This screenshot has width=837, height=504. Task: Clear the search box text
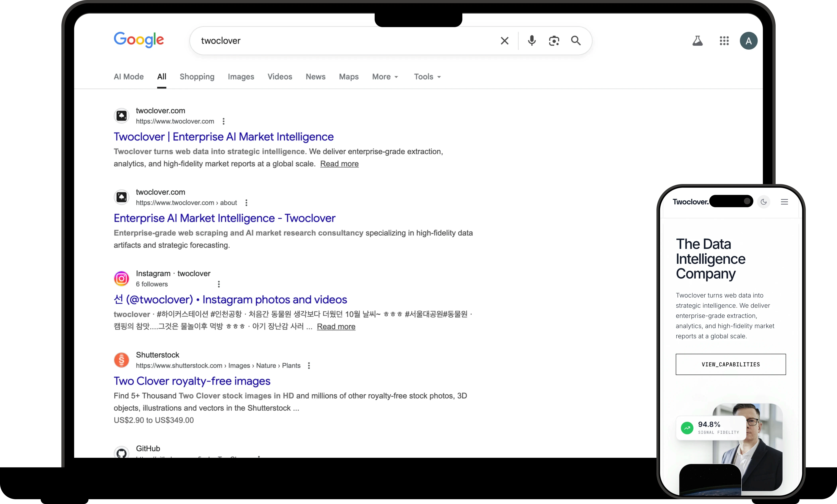click(504, 41)
